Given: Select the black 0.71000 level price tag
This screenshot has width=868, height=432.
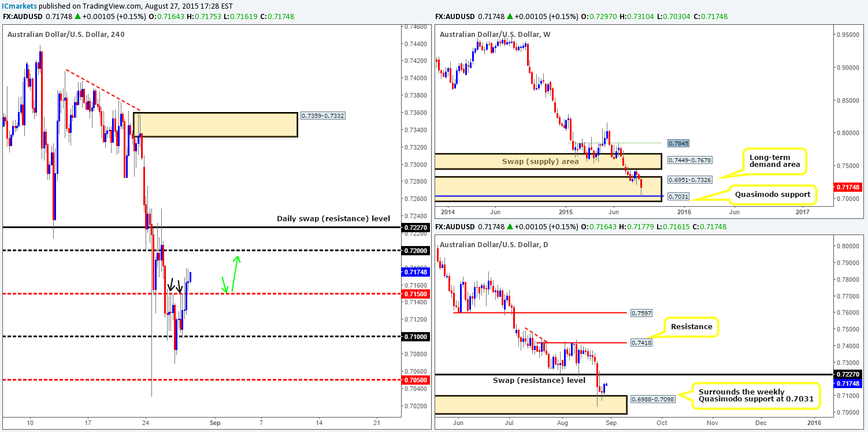Looking at the screenshot, I should (x=415, y=337).
